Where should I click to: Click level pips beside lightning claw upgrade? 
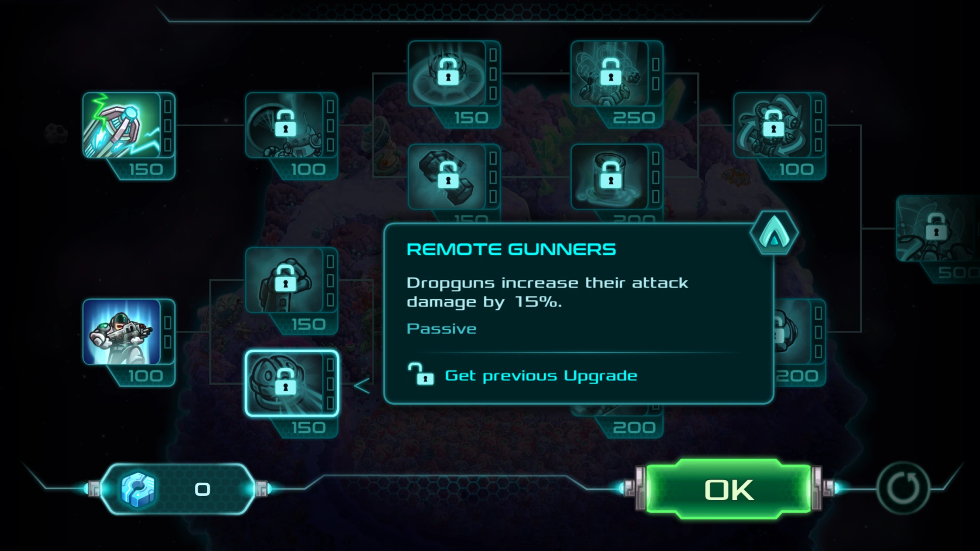point(168,125)
